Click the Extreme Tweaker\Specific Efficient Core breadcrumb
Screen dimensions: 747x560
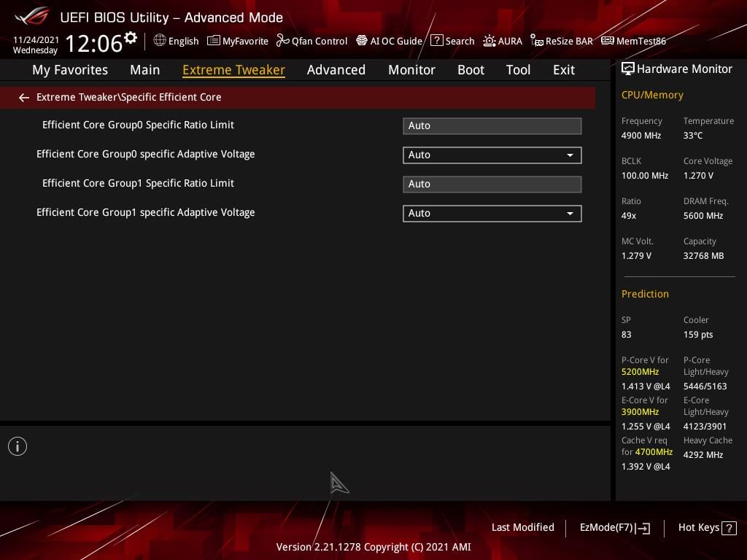point(128,97)
